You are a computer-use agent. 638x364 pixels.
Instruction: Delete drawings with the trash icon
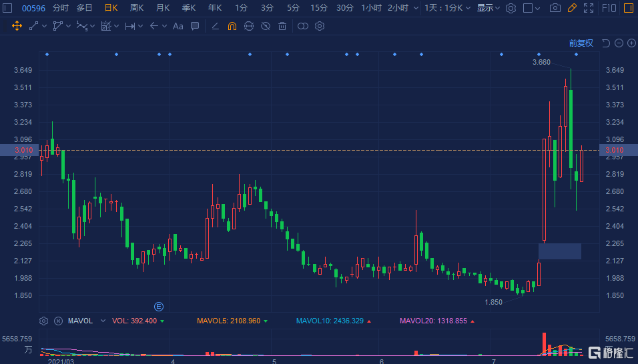point(282,26)
